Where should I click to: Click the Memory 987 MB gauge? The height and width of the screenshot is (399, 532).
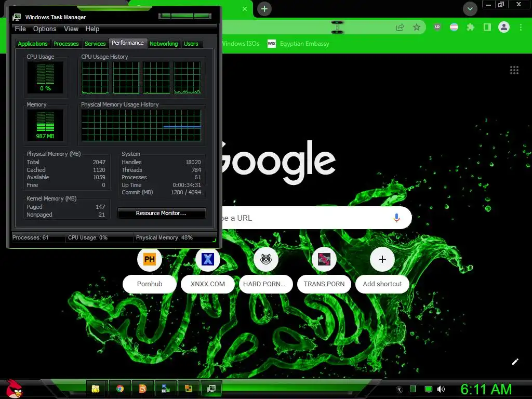click(x=46, y=126)
